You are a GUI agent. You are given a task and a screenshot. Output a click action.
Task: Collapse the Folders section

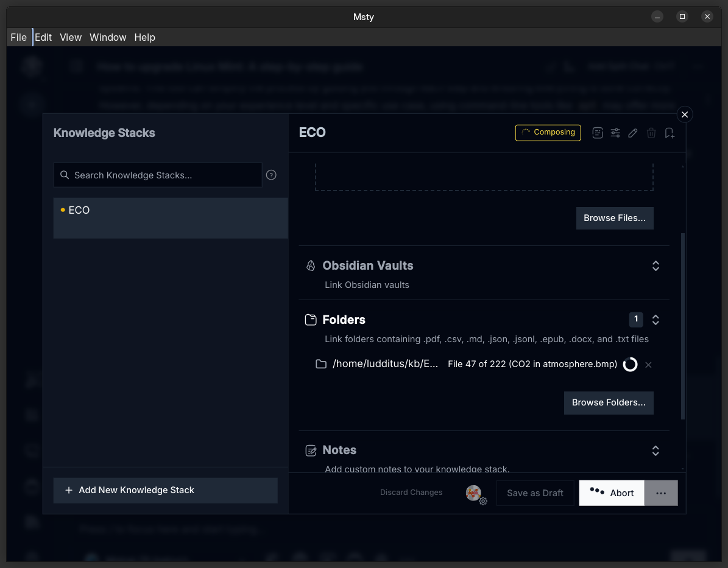coord(656,320)
